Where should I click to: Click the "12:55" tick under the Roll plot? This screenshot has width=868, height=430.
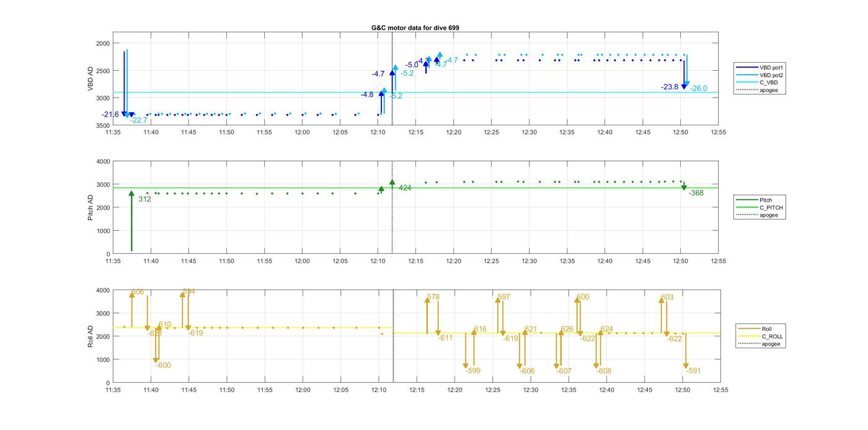(720, 390)
